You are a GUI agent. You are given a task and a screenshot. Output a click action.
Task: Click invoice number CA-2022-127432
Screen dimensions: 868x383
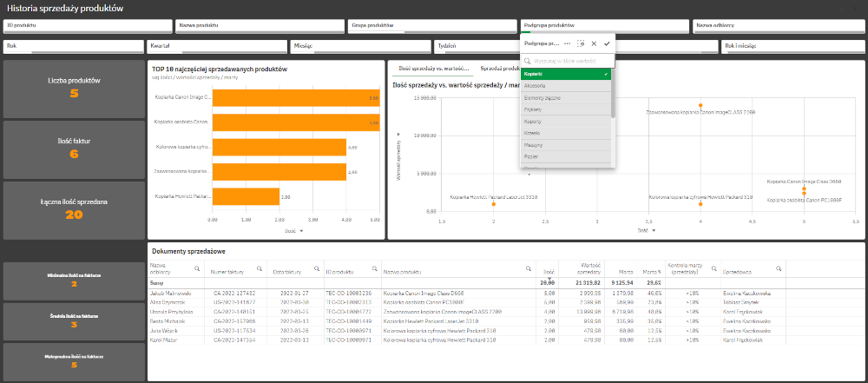(x=234, y=293)
